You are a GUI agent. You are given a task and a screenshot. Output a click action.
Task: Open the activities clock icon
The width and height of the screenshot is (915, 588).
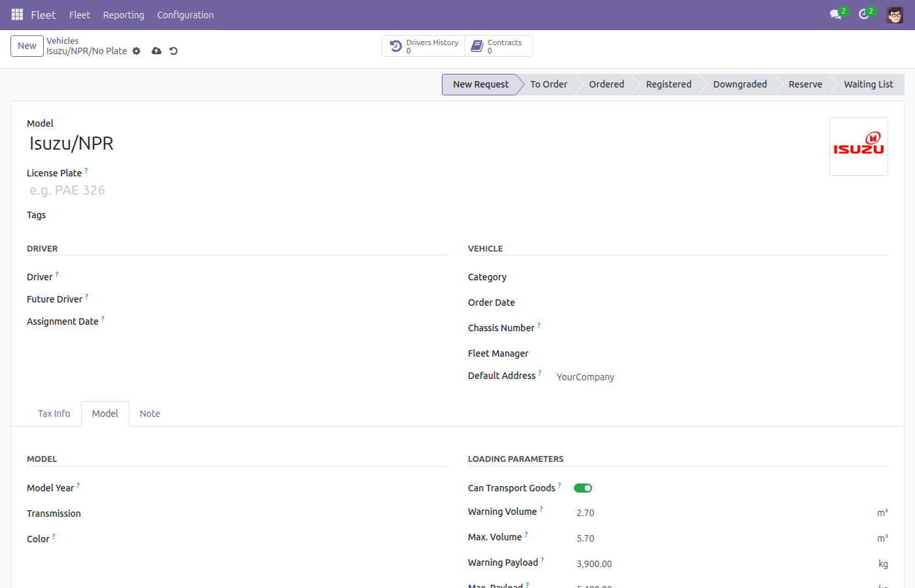(x=863, y=14)
